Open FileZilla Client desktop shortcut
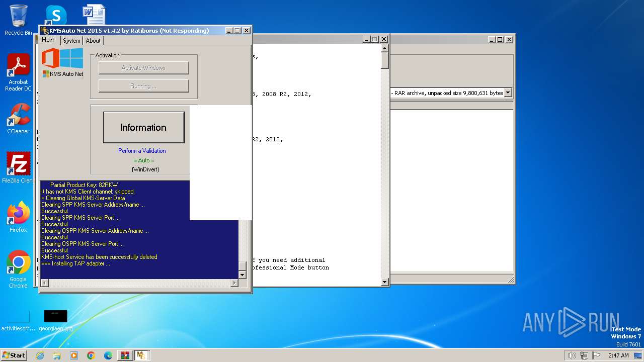644x362 pixels. coord(18,167)
